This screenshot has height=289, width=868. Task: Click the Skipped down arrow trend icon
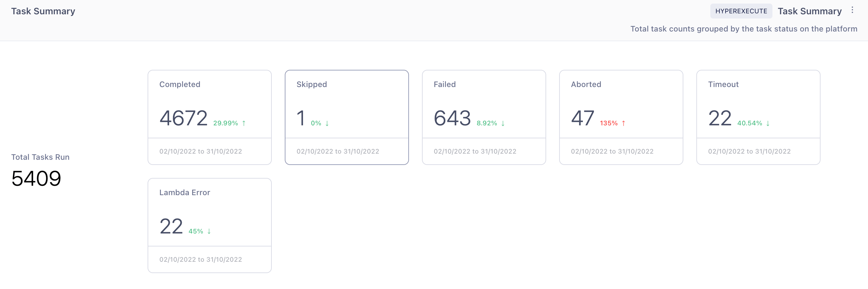coord(327,123)
